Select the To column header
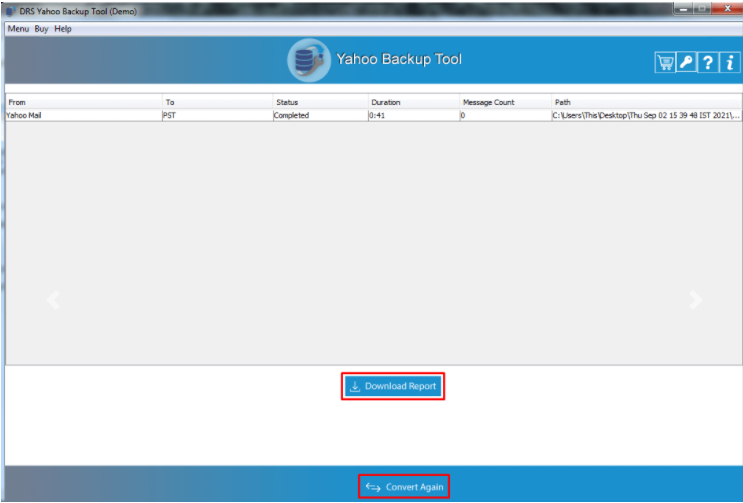Screen dimensions: 743x503 [217, 102]
